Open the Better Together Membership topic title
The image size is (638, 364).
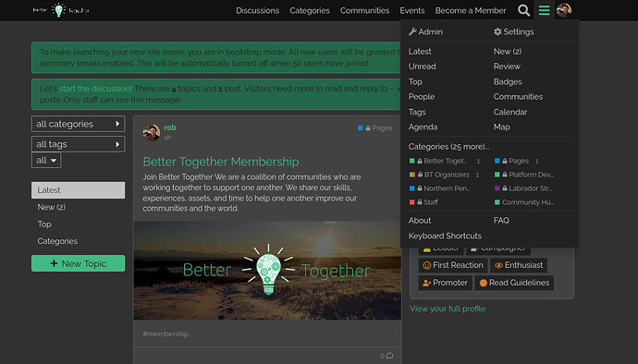pos(221,162)
